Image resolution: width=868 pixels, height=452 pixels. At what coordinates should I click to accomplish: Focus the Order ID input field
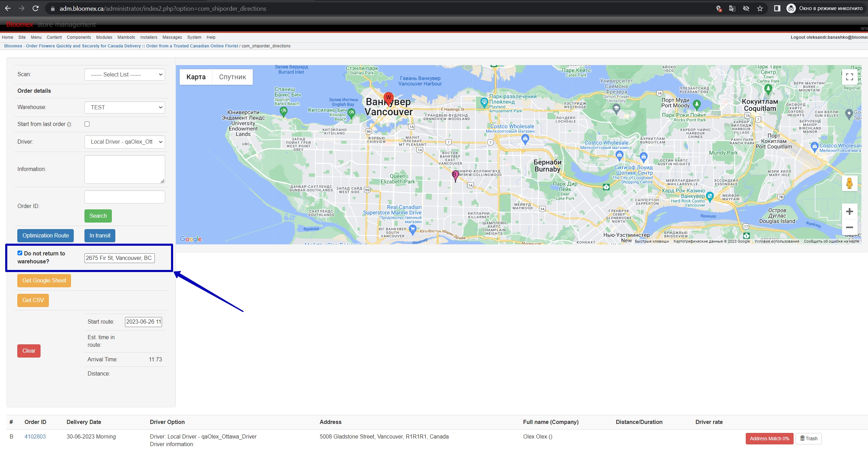point(125,197)
